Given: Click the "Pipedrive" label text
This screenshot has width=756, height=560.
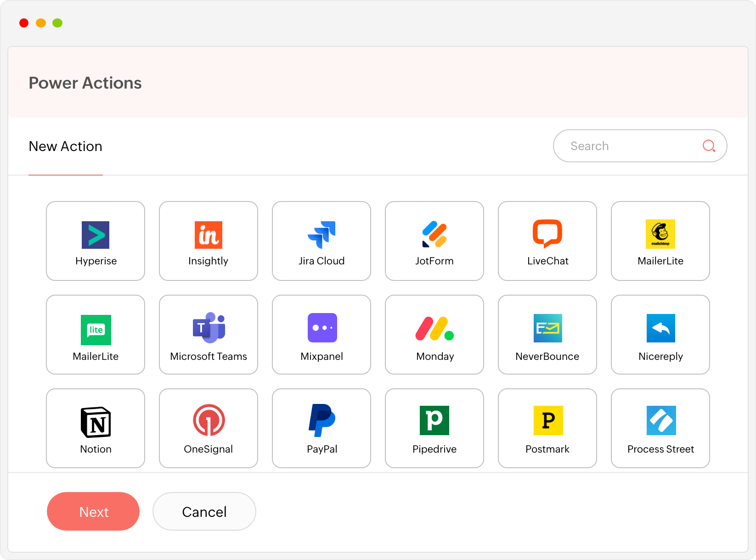Looking at the screenshot, I should [x=434, y=449].
